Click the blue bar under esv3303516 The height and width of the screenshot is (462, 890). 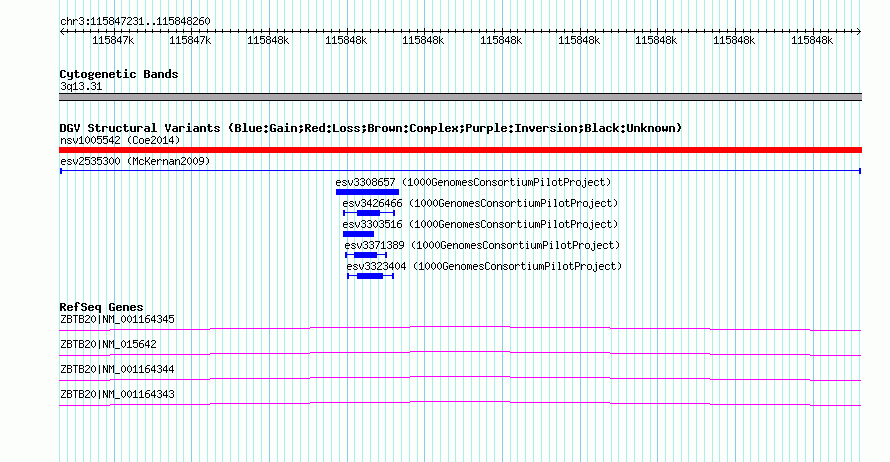[x=358, y=234]
